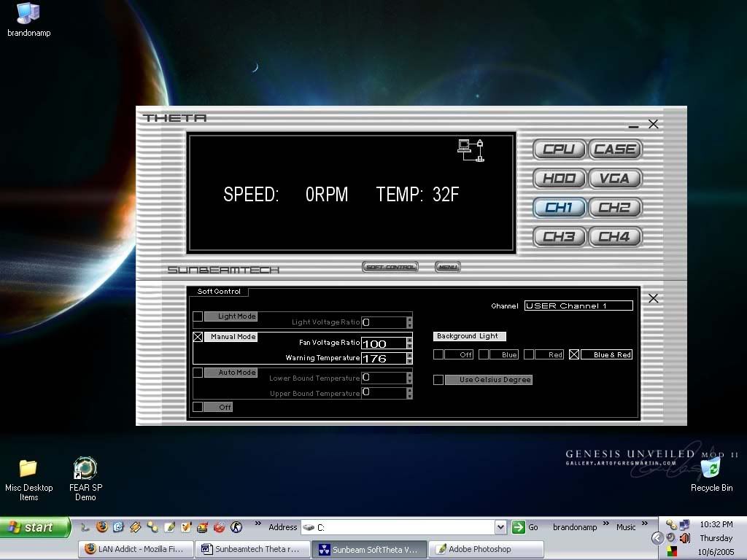Switch to the CH4 user channel
Image resolution: width=747 pixels, height=560 pixels.
[x=615, y=237]
